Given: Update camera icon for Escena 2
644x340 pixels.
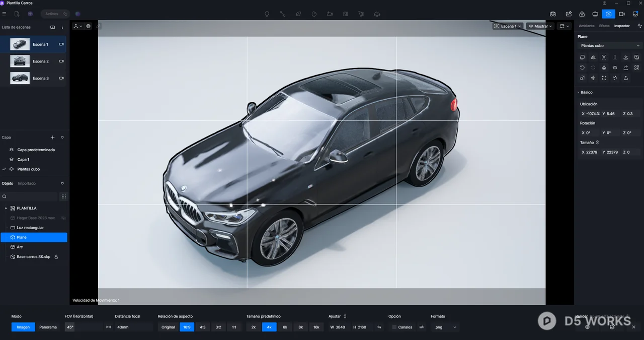Looking at the screenshot, I should coord(61,61).
